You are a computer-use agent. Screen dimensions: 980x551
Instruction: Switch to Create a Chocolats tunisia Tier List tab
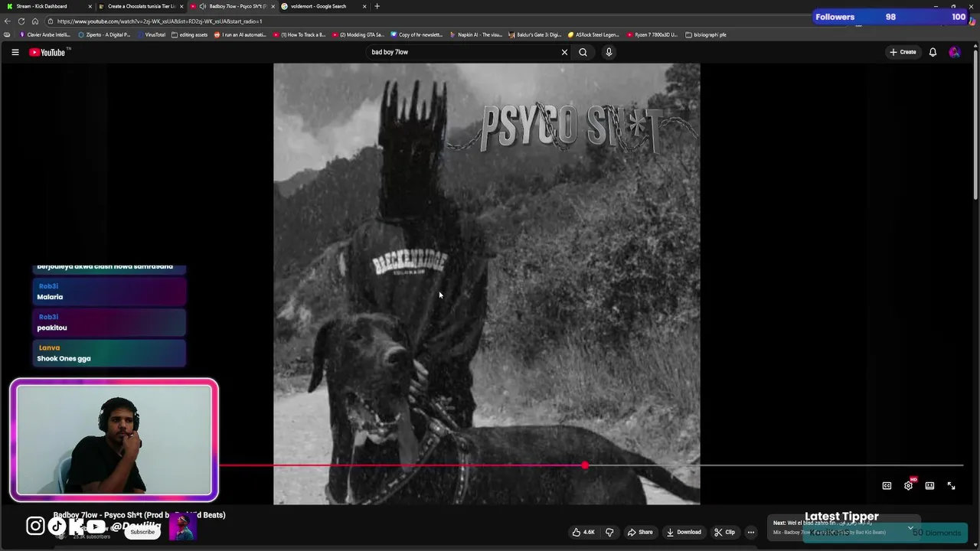(140, 6)
